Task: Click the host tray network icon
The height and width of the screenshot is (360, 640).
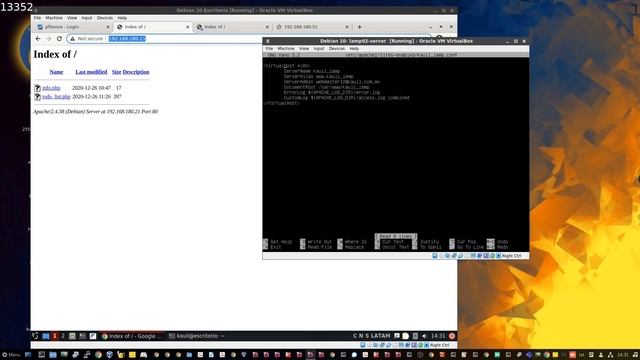Action: coord(610,355)
